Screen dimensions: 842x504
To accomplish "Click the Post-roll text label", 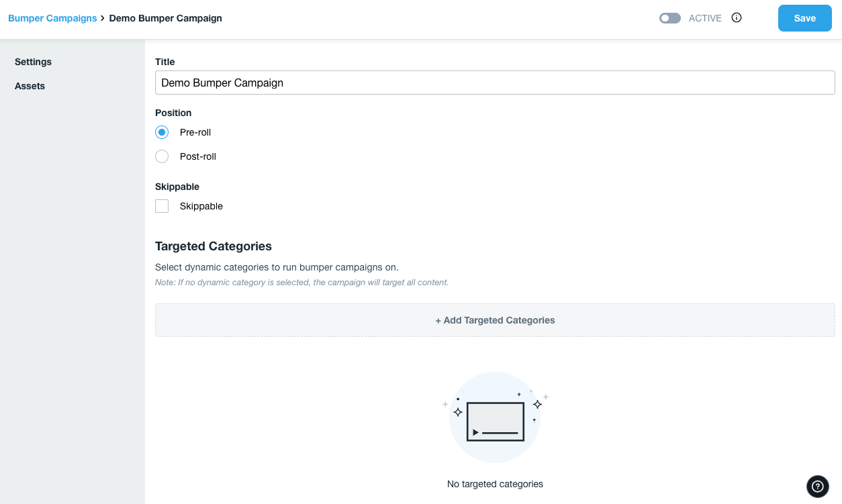I will 197,156.
